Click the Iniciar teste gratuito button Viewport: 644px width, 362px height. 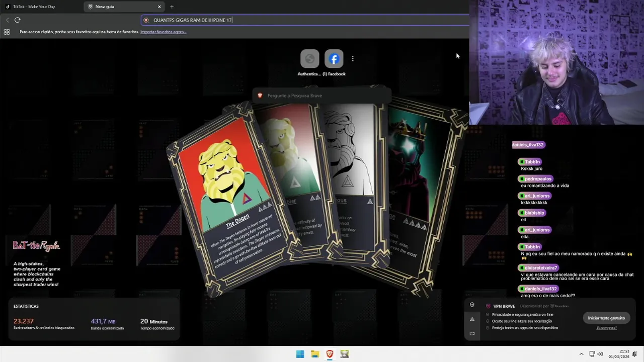[606, 318]
